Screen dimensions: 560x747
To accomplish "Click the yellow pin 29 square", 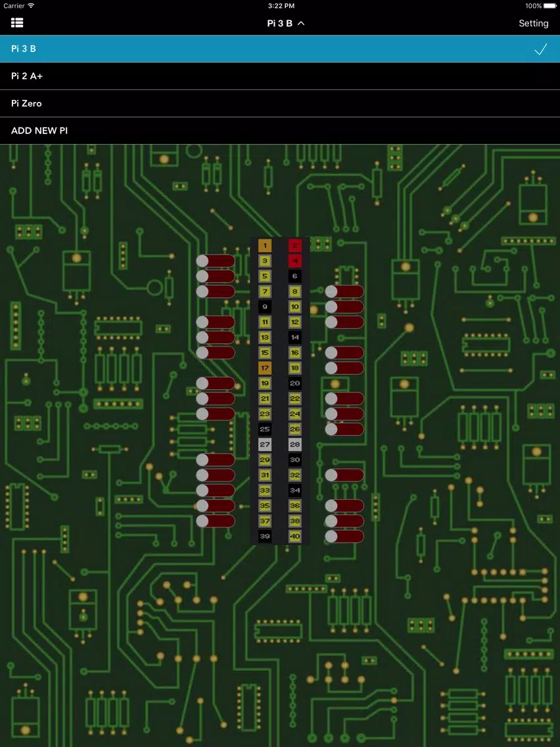I will point(265,460).
